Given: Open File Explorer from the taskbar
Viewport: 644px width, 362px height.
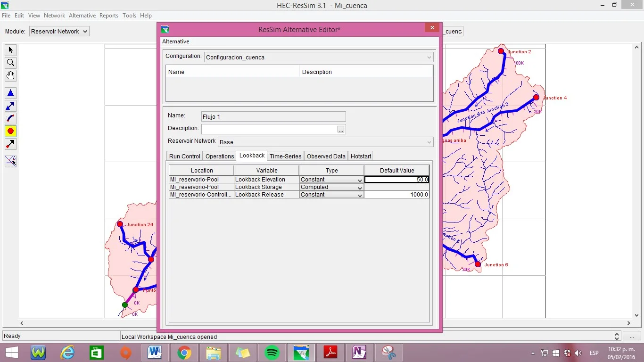Looking at the screenshot, I should pyautogui.click(x=214, y=353).
